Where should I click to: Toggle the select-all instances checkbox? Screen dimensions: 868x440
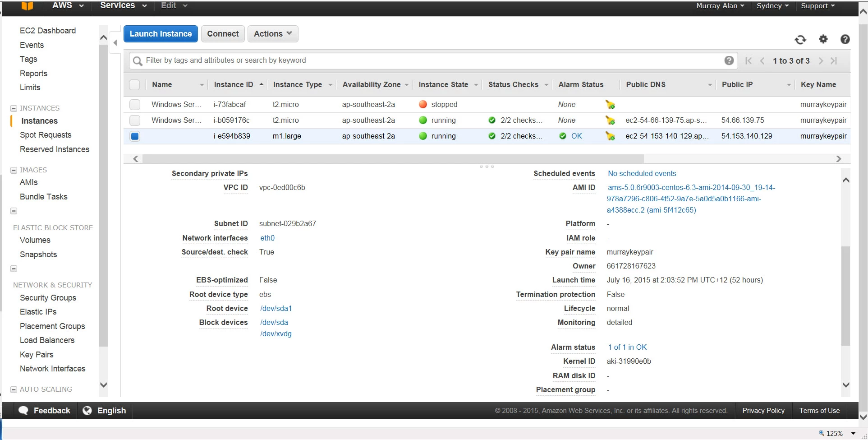(x=134, y=85)
